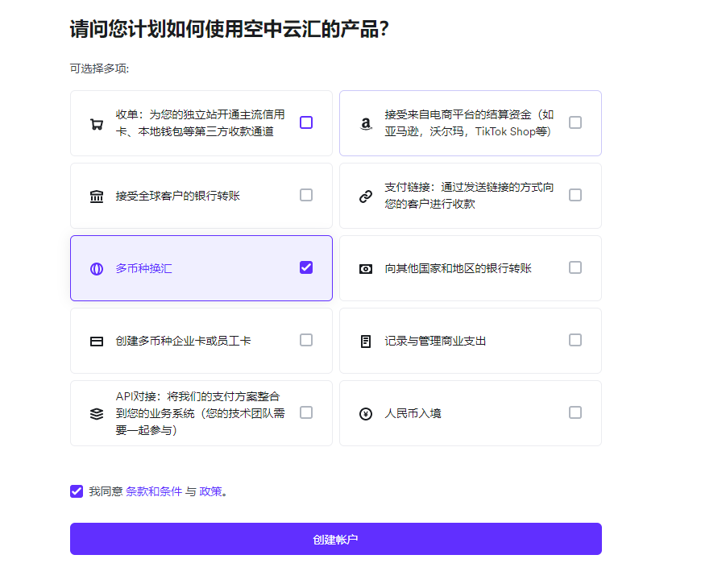Click the card icon for 企业卡
The width and height of the screenshot is (726, 588).
[97, 342]
